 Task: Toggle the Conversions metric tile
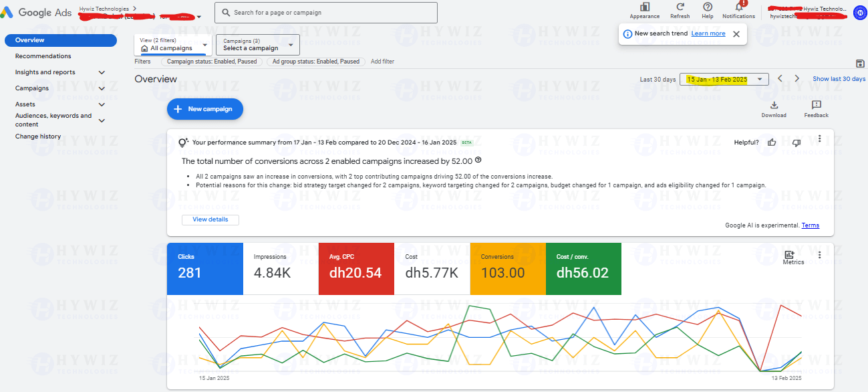508,268
